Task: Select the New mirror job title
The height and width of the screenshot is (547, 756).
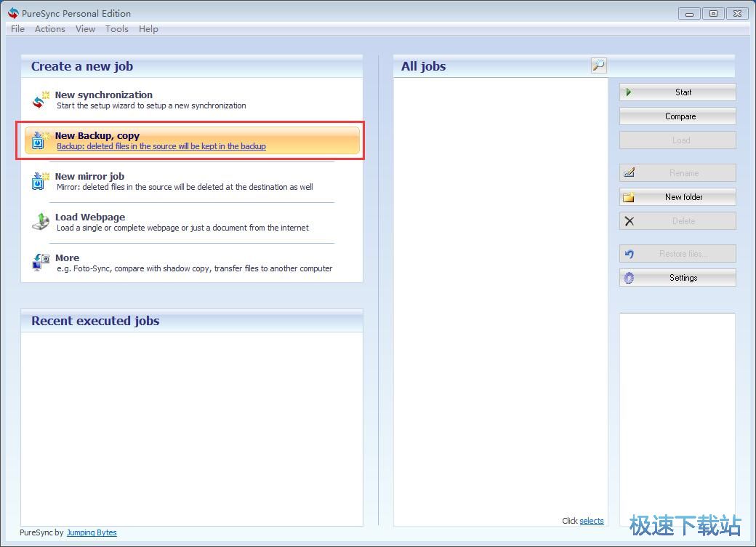Action: 89,176
